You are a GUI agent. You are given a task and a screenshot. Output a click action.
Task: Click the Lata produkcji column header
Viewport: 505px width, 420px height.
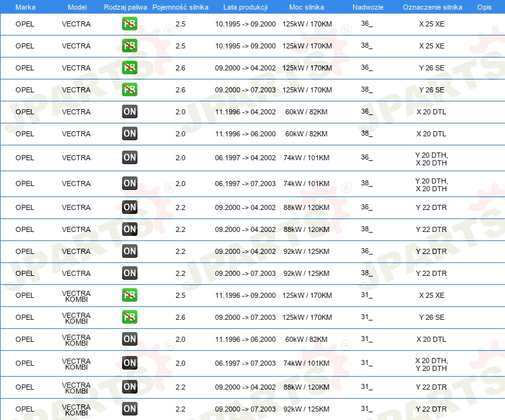click(x=245, y=7)
